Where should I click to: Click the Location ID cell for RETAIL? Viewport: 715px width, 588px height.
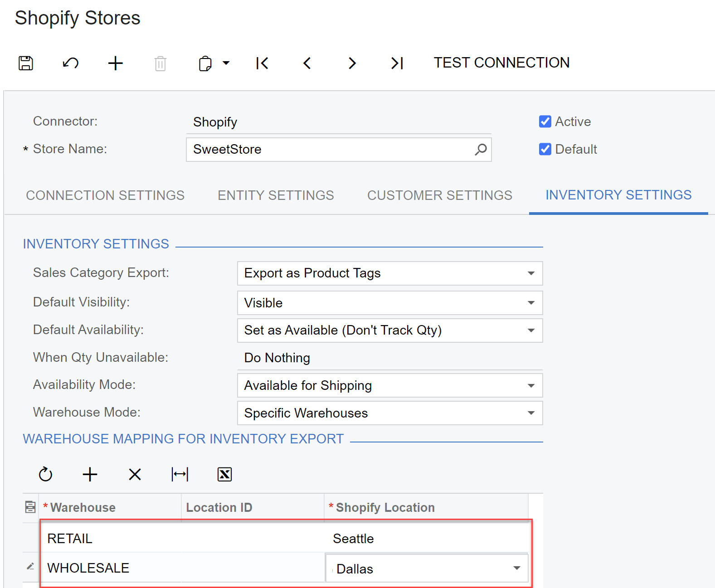pos(253,539)
